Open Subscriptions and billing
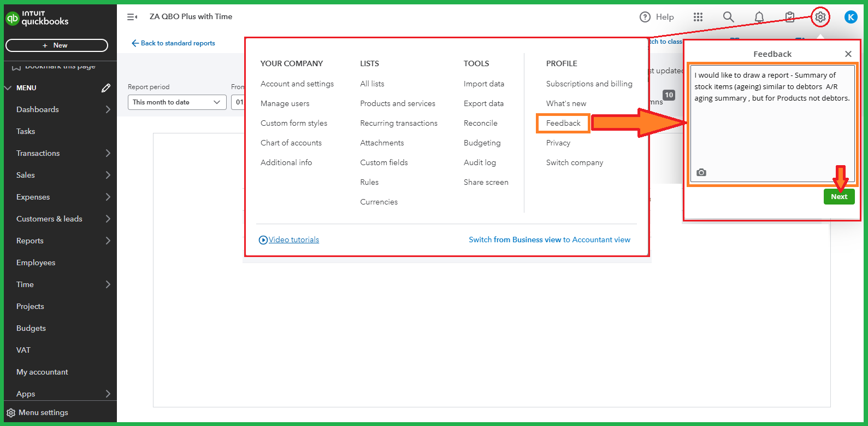 [x=589, y=84]
